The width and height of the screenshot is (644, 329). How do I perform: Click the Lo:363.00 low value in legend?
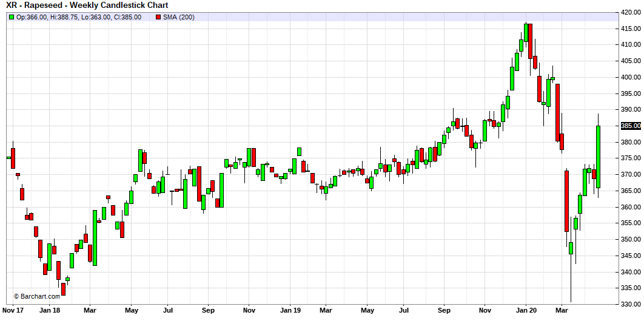(97, 17)
